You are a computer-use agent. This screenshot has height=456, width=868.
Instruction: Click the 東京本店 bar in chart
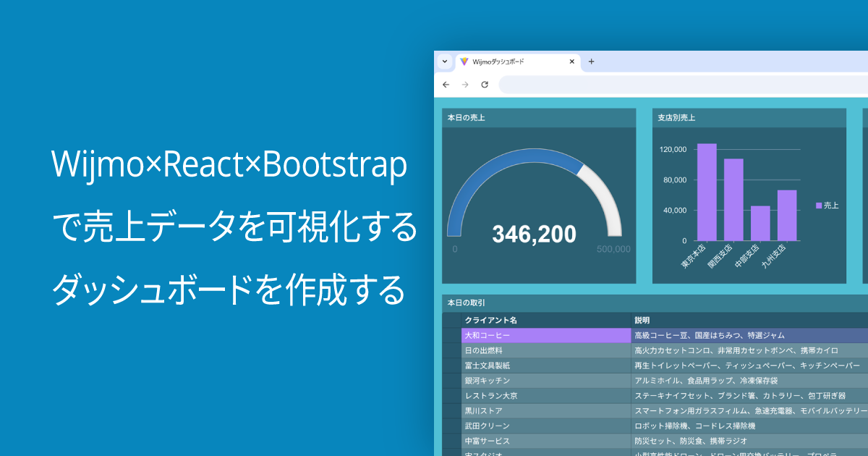707,192
